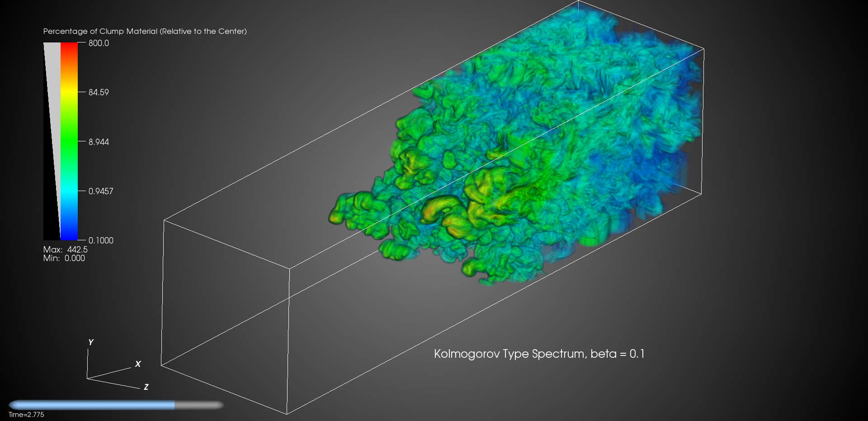Click the 'Time=2.775' label
This screenshot has width=868, height=421.
point(26,415)
